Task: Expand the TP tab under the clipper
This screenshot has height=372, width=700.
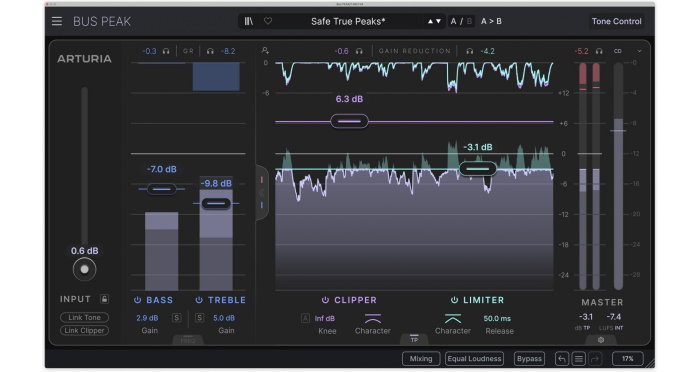Action: pyautogui.click(x=414, y=339)
